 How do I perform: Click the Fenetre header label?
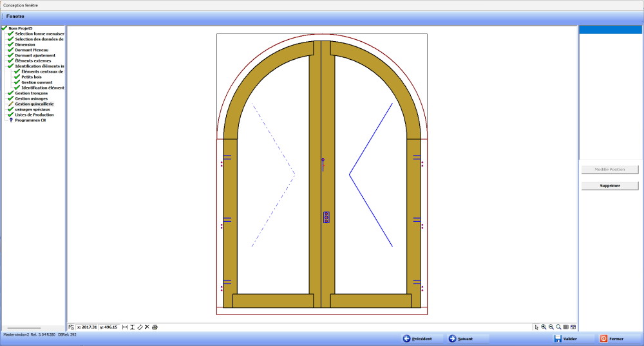(15, 16)
